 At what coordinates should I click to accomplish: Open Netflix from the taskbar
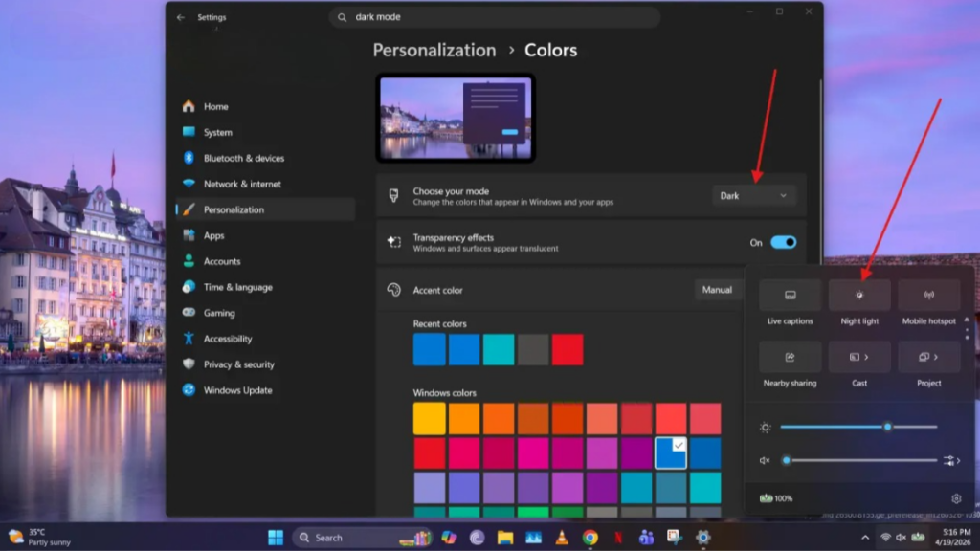coord(618,538)
